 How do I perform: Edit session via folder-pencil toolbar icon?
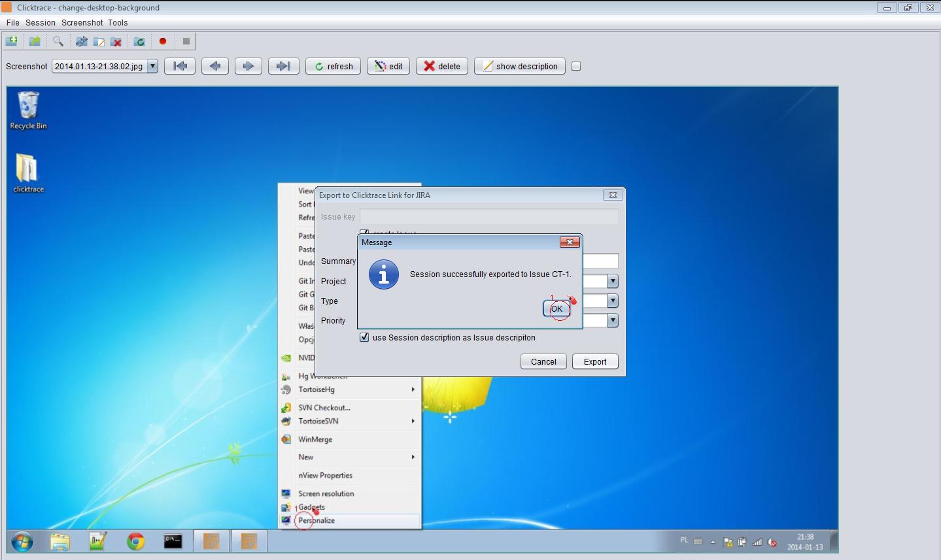coord(99,41)
